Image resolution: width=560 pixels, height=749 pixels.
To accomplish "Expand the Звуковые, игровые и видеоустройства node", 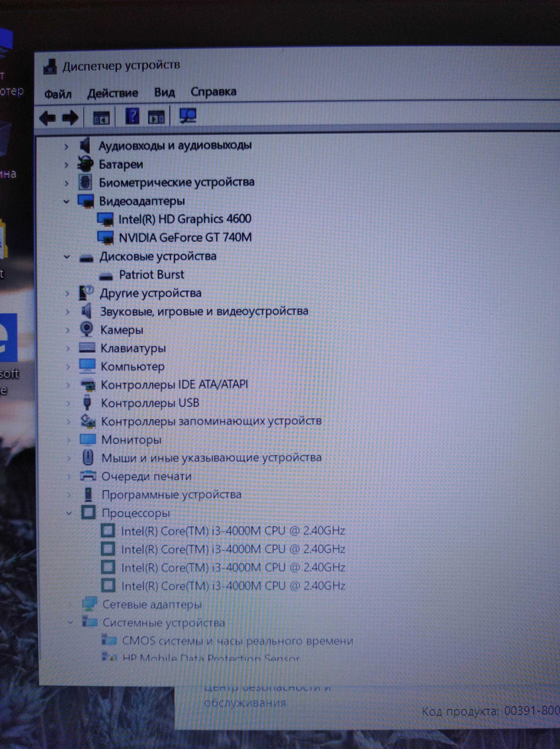I will 67,312.
